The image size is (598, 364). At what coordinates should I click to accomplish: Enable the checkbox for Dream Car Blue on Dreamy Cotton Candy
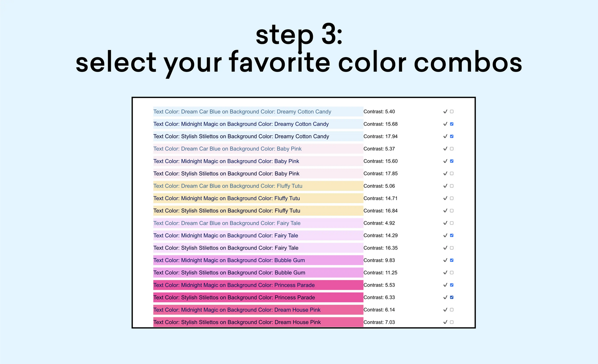[x=452, y=111]
